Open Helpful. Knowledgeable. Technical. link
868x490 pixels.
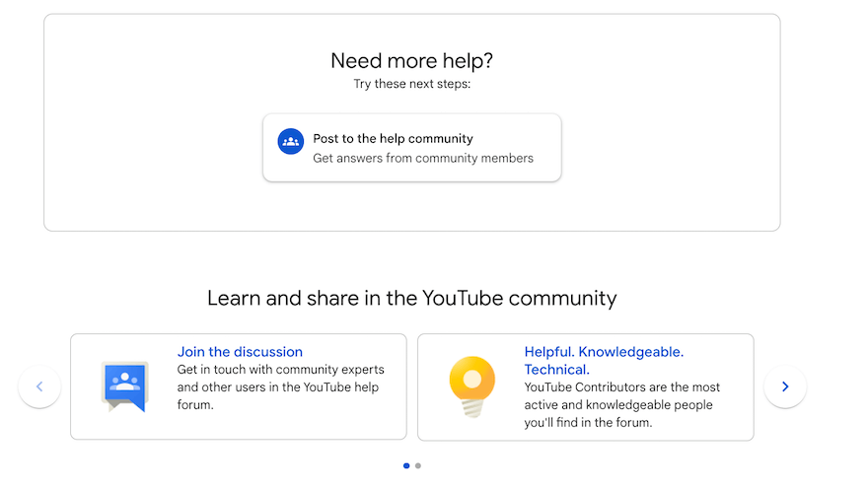[x=604, y=361]
